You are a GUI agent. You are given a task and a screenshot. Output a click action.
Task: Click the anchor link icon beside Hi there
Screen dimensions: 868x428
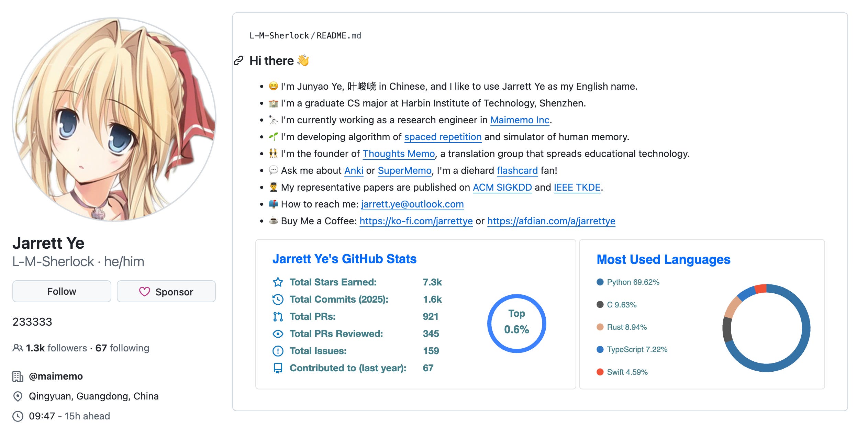[x=238, y=61]
